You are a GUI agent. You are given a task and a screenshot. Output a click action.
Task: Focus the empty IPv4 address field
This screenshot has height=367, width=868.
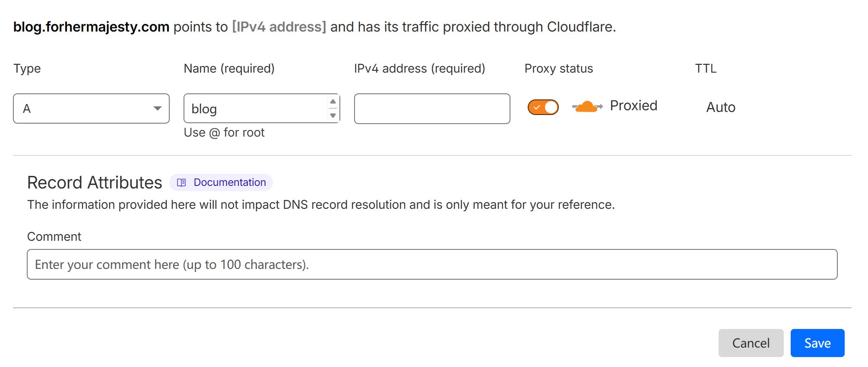tap(432, 109)
